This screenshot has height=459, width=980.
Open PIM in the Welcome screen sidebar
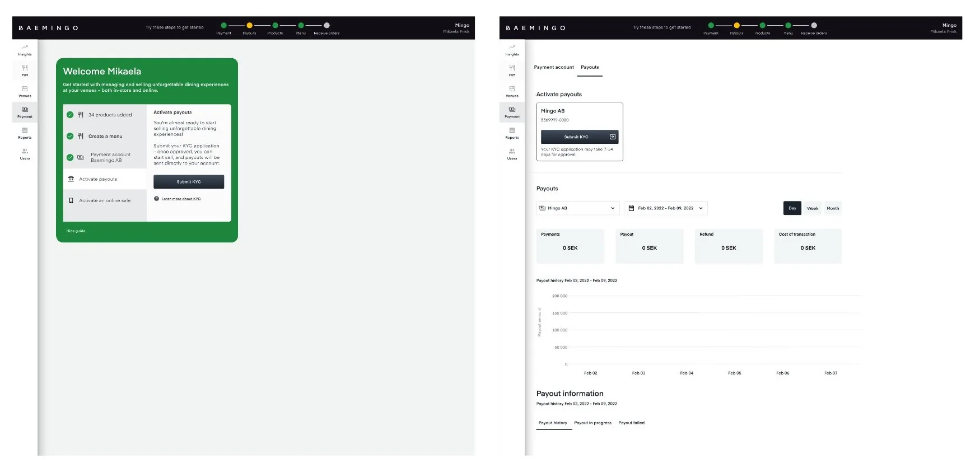pos(25,71)
